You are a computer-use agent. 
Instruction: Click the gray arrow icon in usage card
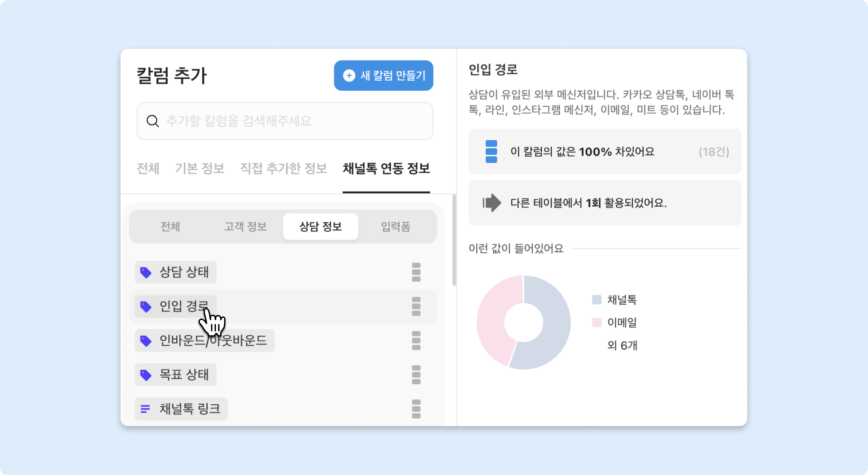[x=492, y=203]
